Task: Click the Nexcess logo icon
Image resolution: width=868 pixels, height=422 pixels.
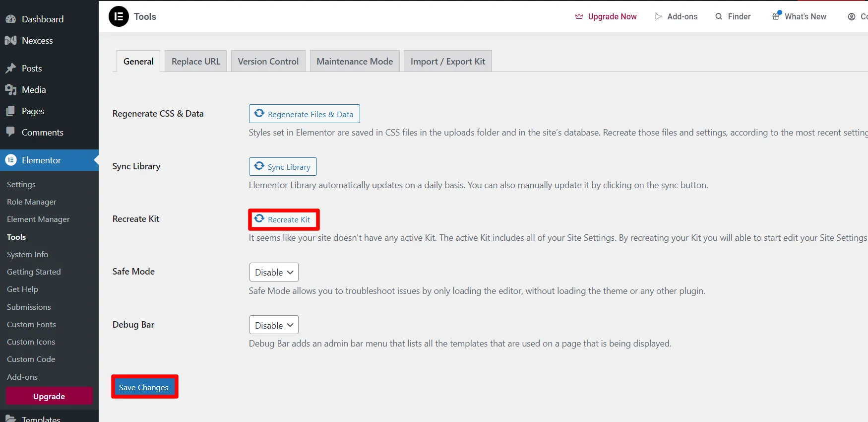Action: point(10,41)
